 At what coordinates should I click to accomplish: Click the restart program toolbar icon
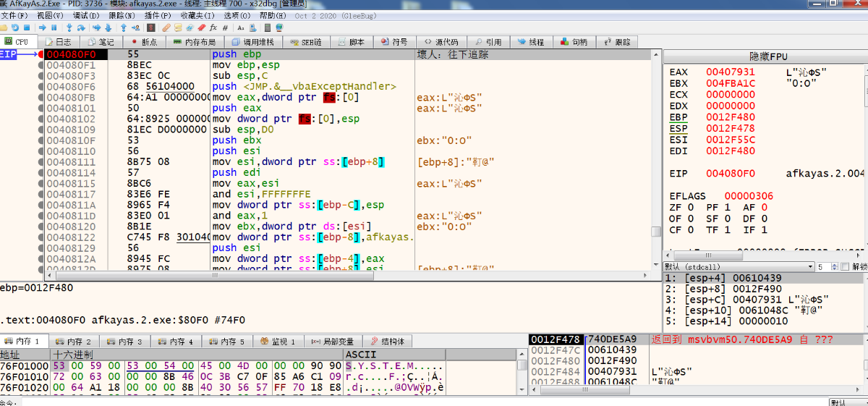click(15, 28)
